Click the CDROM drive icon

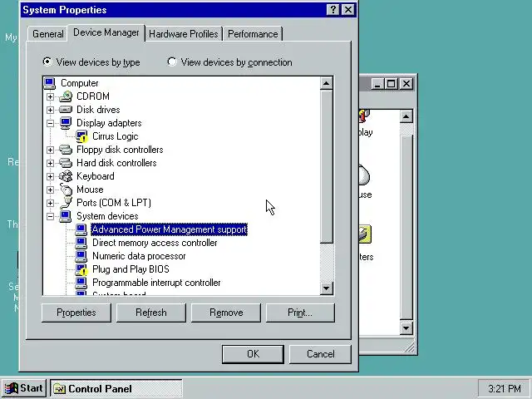[x=66, y=96]
